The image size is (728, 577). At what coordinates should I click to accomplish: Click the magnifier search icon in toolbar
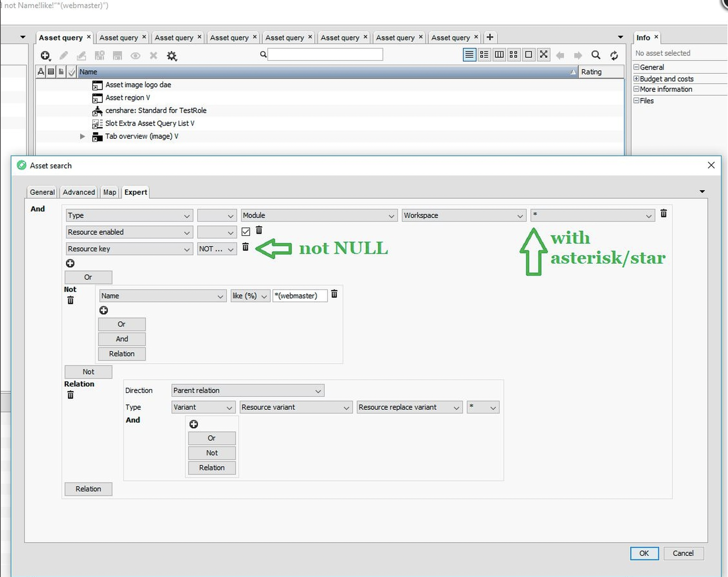point(596,55)
